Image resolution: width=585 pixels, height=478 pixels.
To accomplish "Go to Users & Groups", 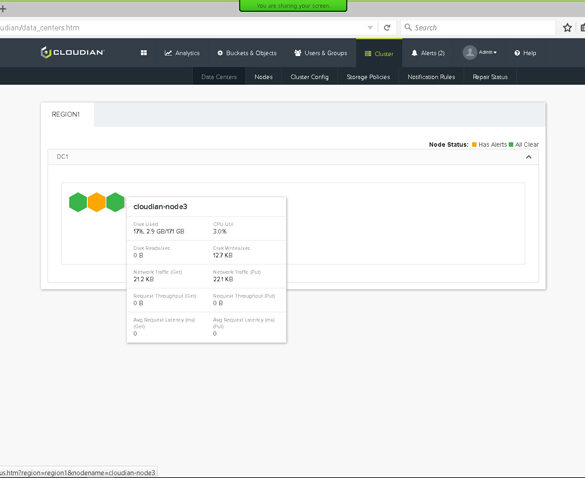I will coord(320,53).
